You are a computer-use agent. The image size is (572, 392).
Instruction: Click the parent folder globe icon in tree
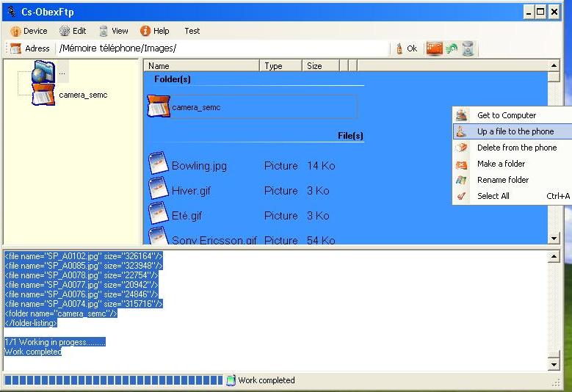(43, 72)
